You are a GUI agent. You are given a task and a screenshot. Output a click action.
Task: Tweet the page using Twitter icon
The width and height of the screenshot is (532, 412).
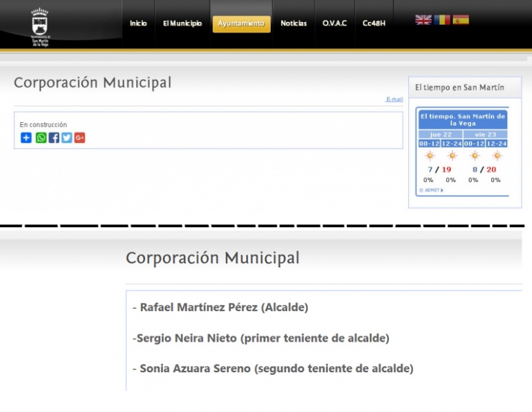click(67, 138)
